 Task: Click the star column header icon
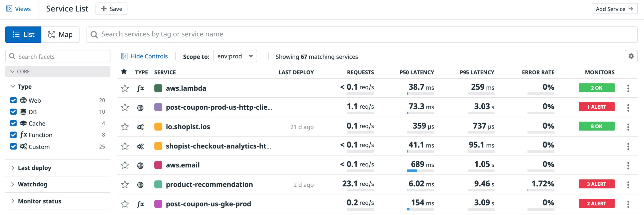tap(124, 72)
